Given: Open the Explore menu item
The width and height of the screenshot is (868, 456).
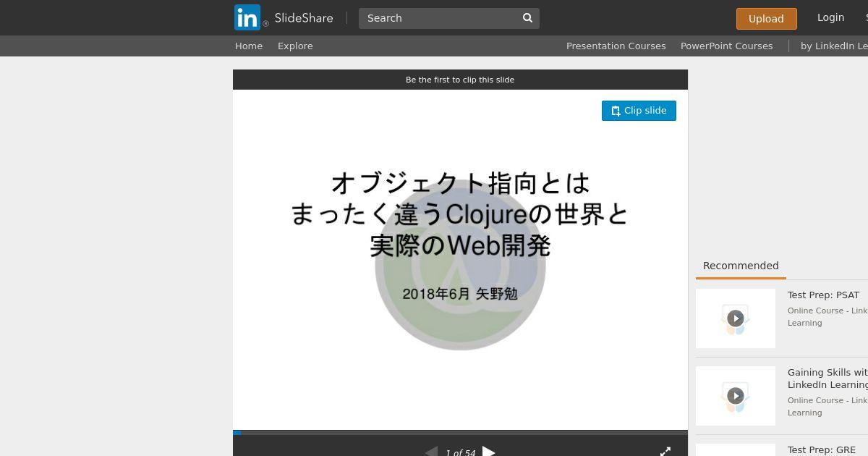Looking at the screenshot, I should [295, 46].
